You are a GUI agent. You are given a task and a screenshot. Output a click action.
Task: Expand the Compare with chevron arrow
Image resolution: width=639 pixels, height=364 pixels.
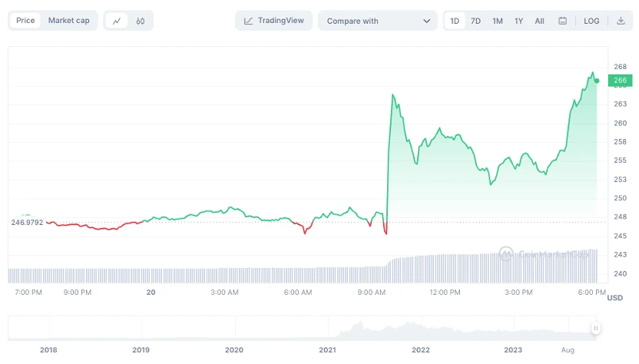click(427, 21)
